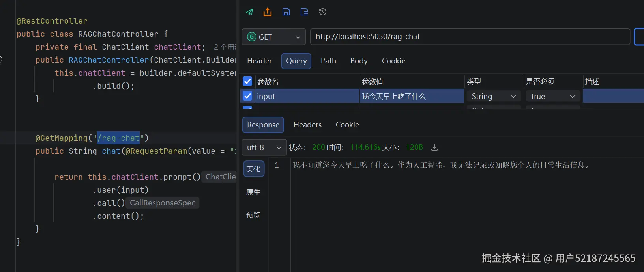The height and width of the screenshot is (272, 644).
Task: Switch to the 原生 raw view
Action: pyautogui.click(x=253, y=192)
